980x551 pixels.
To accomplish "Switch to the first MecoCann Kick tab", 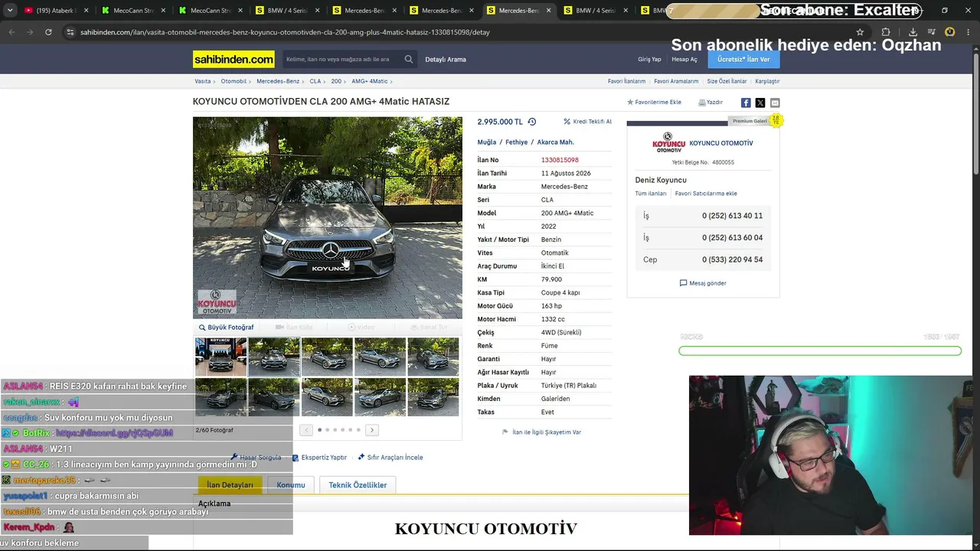I will tap(133, 11).
